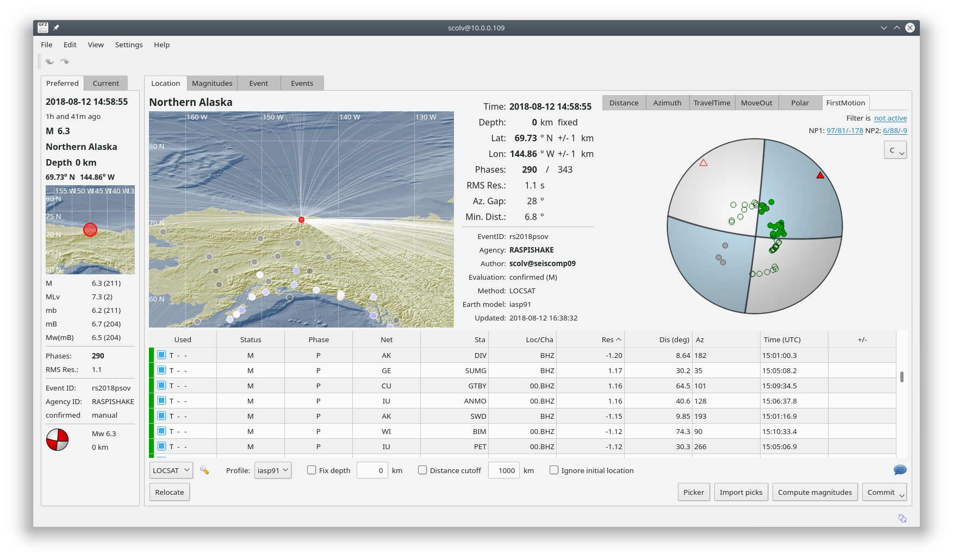Click the fix depth km input field

pyautogui.click(x=372, y=470)
